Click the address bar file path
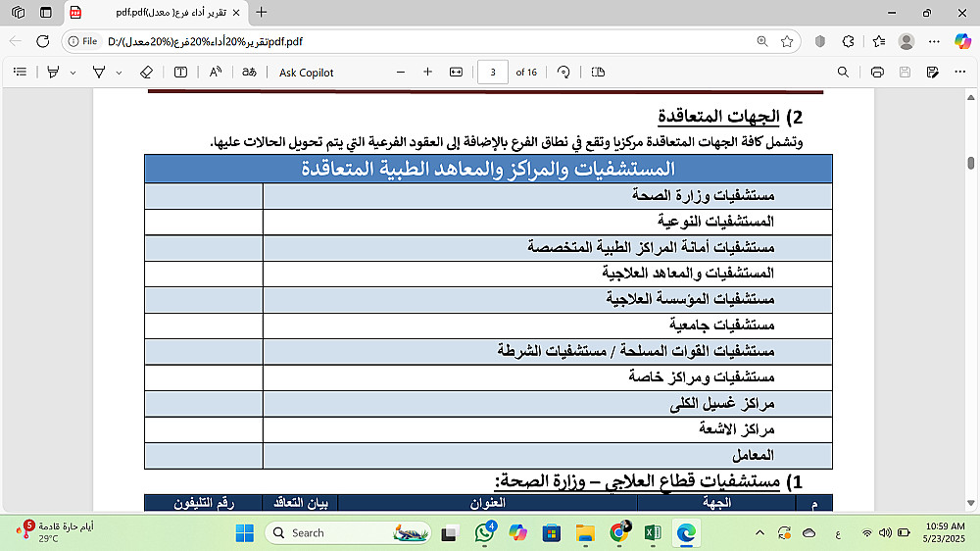980x551 pixels. point(205,42)
